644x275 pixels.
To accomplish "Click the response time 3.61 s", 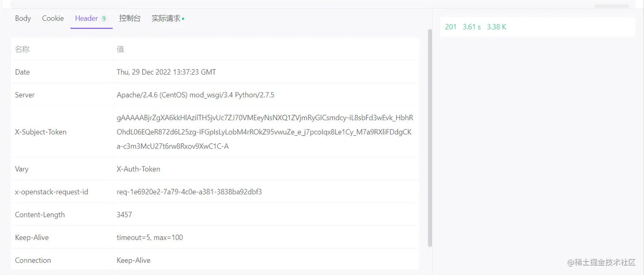I will [x=471, y=26].
